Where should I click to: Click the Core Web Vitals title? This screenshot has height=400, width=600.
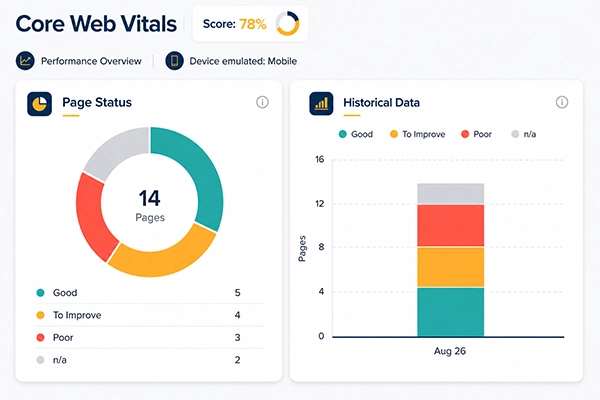tap(96, 24)
